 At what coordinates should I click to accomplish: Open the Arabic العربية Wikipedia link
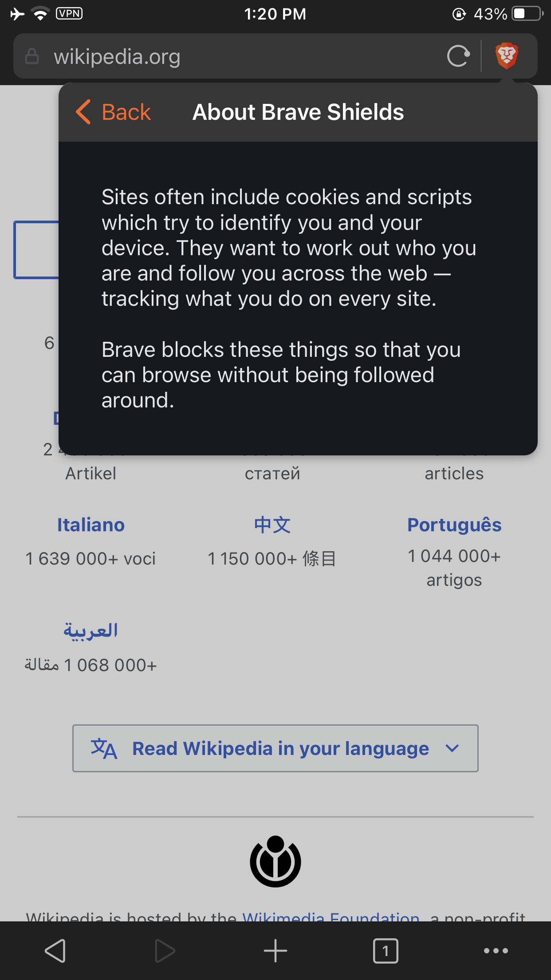(91, 630)
